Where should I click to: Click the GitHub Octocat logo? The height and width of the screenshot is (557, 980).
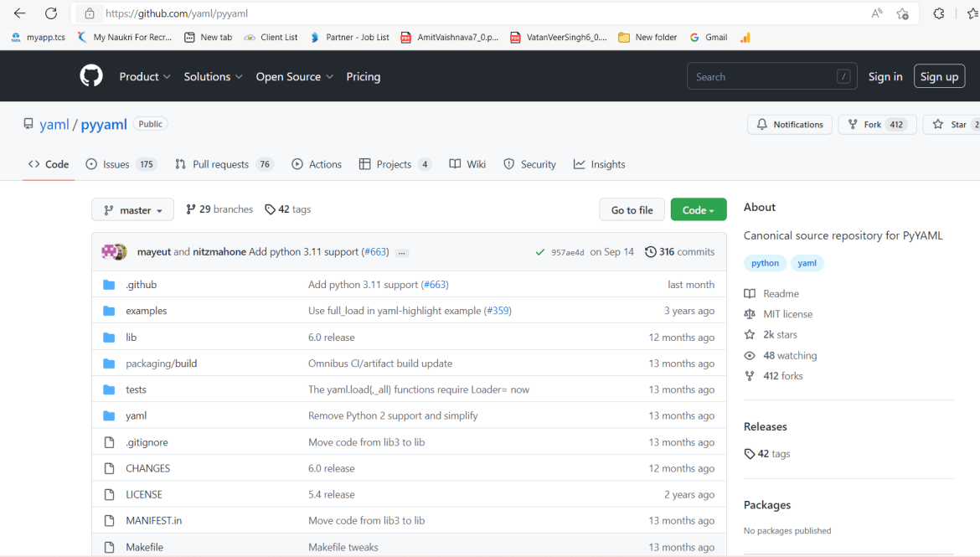coord(91,76)
